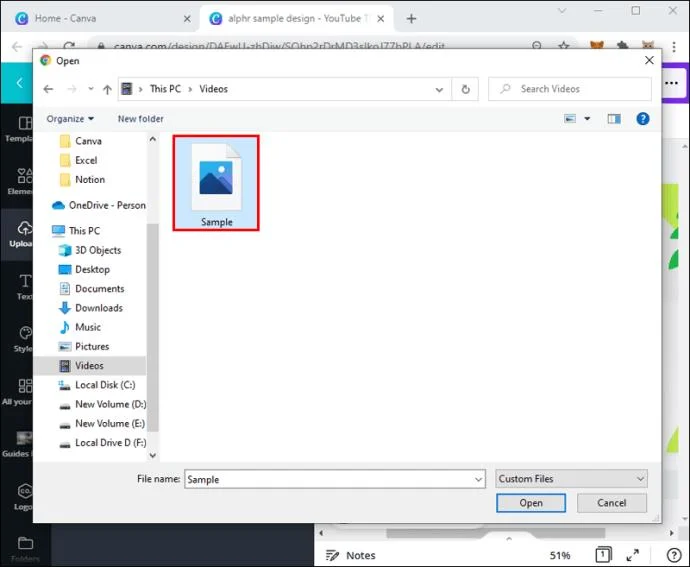Screen dimensions: 690x567
Task: Open Canva Templates sidebar panel
Action: tap(20, 129)
